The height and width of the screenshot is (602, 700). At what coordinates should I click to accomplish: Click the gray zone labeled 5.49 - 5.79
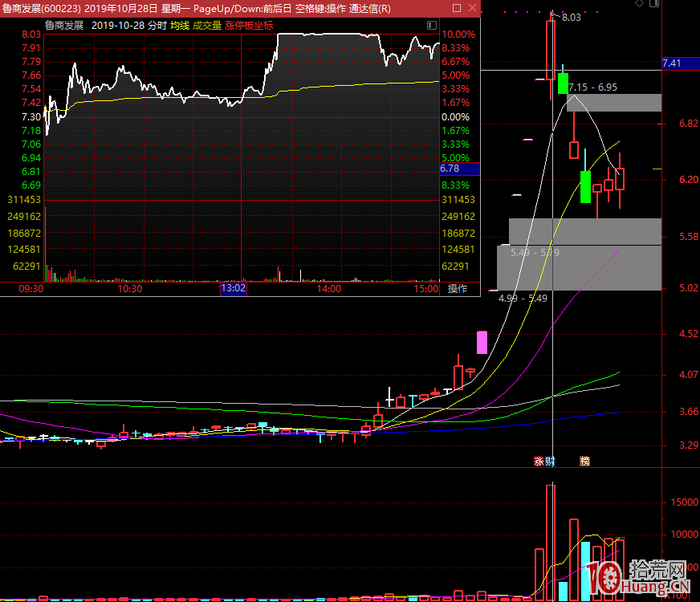tap(585, 232)
